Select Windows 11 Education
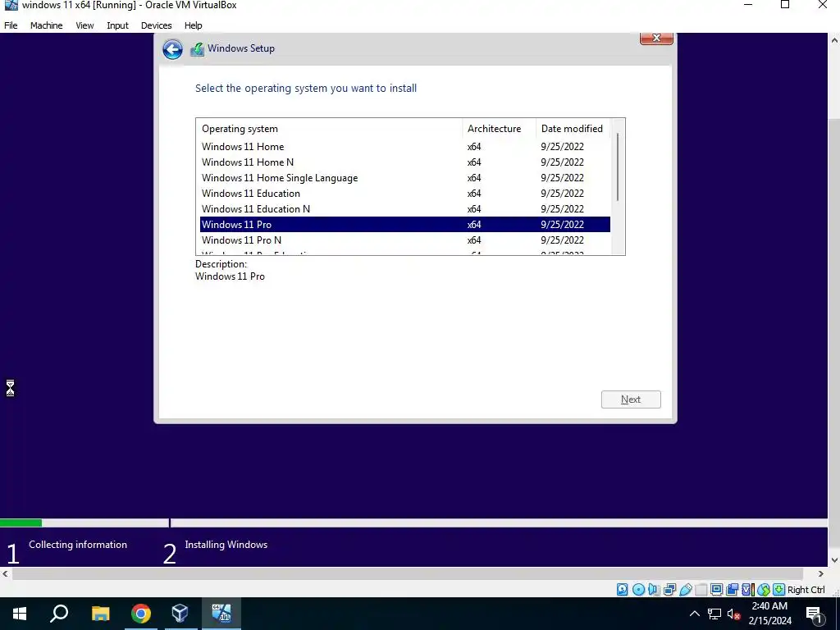The height and width of the screenshot is (630, 840). point(405,193)
